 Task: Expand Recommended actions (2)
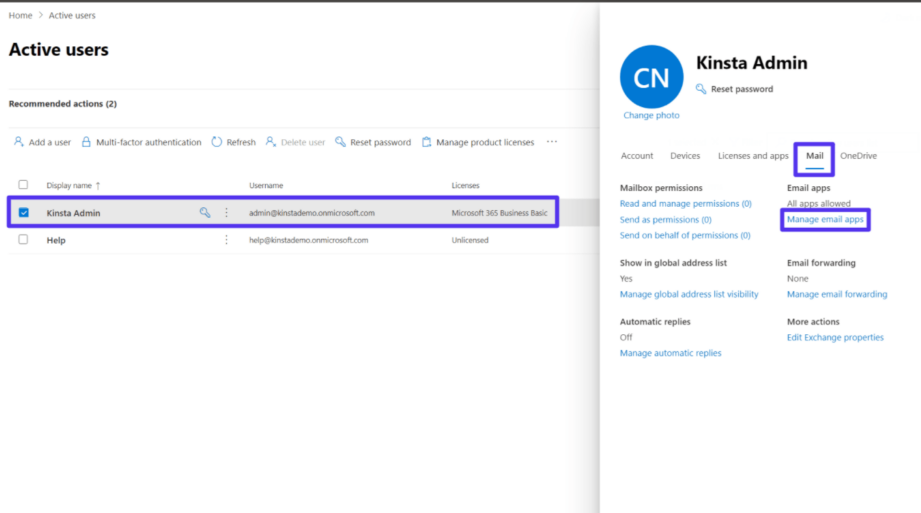pyautogui.click(x=63, y=103)
